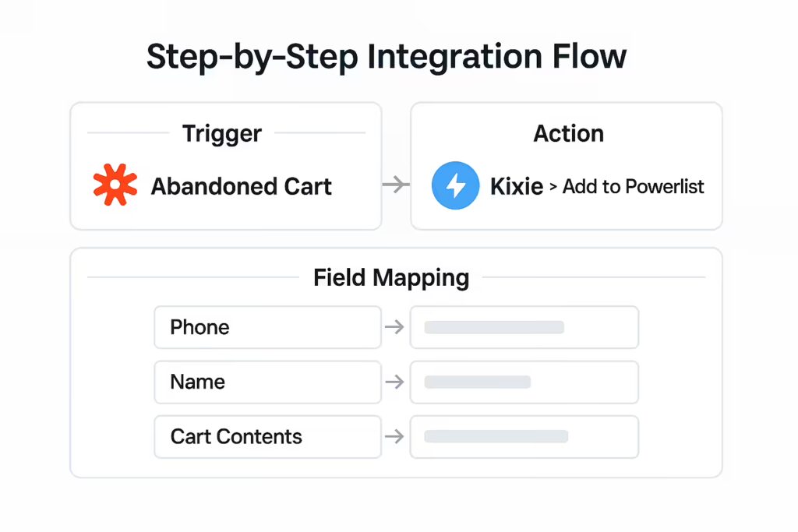
Task: Select the Name source field
Action: (x=268, y=382)
